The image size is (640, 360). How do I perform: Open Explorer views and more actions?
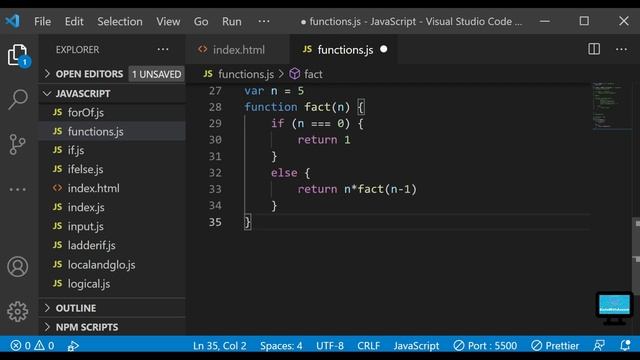[163, 50]
